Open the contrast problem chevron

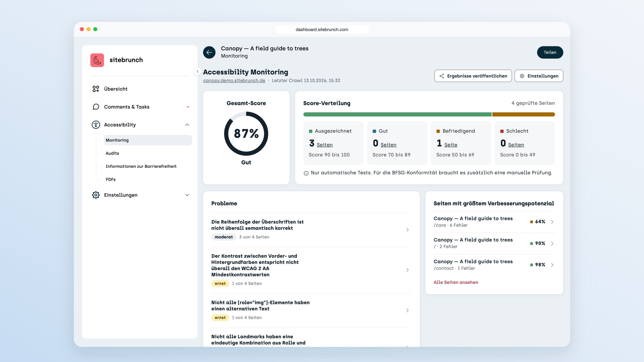tap(407, 270)
